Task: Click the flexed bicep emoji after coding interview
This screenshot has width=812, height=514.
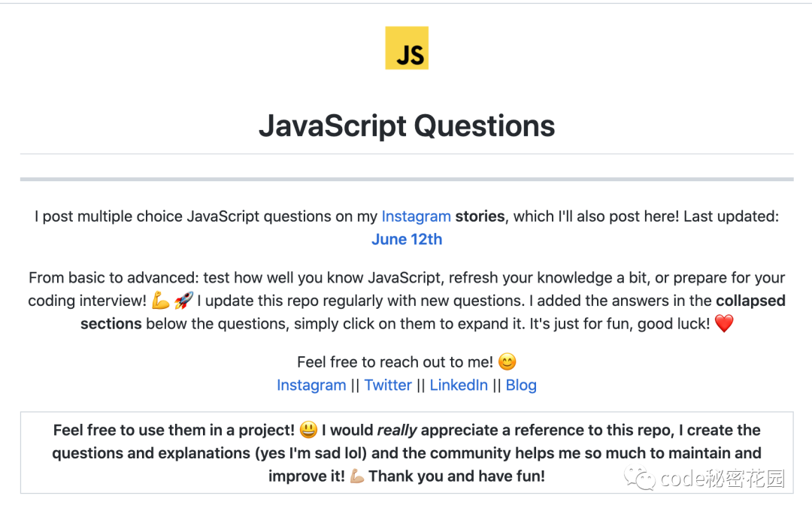Action: [161, 301]
